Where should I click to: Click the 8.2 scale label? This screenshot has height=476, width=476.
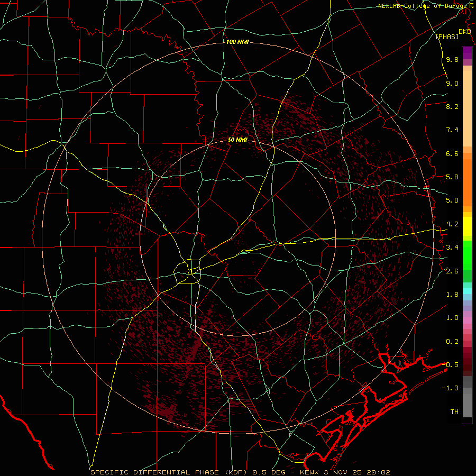click(x=452, y=106)
